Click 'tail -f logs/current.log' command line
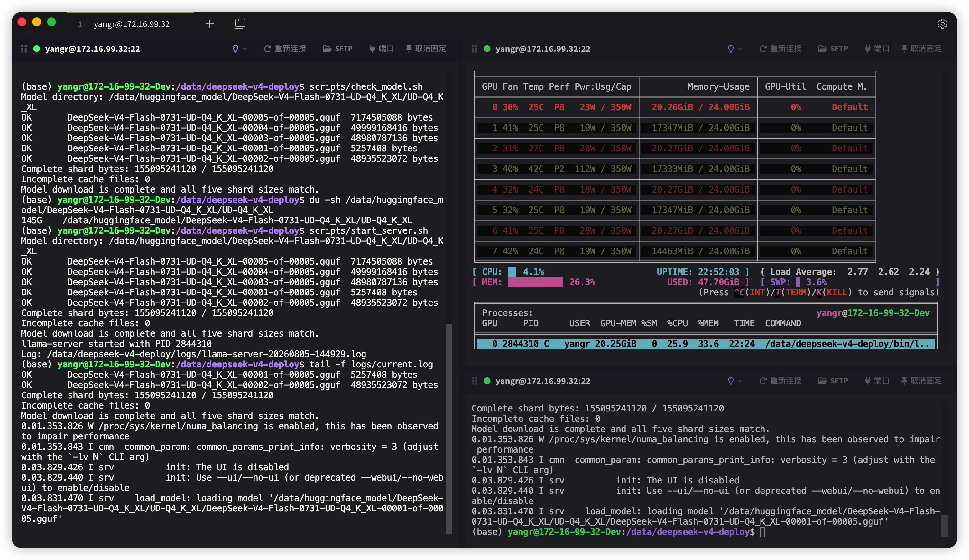This screenshot has height=560, width=969. coord(227,364)
